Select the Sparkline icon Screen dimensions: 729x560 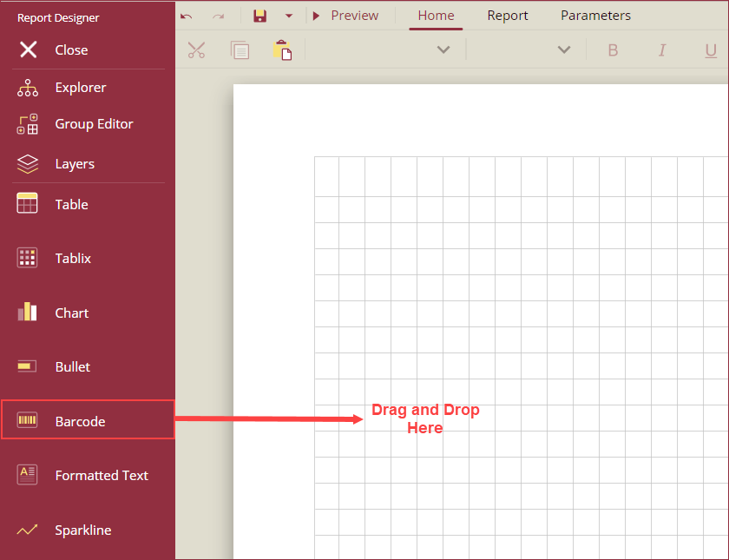[x=27, y=530]
